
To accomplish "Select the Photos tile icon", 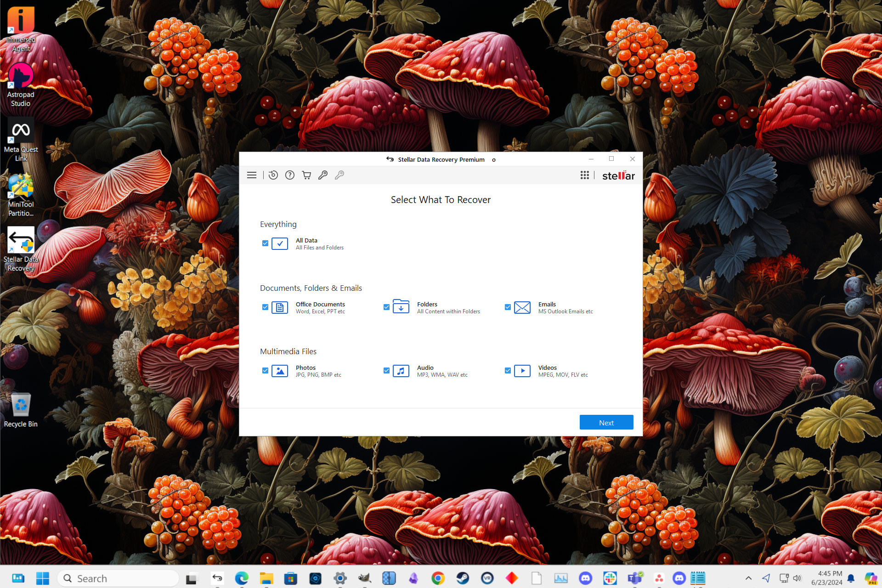I will pyautogui.click(x=280, y=371).
